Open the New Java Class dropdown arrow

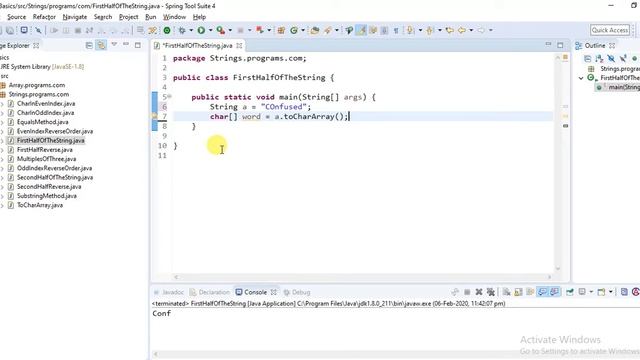303,30
